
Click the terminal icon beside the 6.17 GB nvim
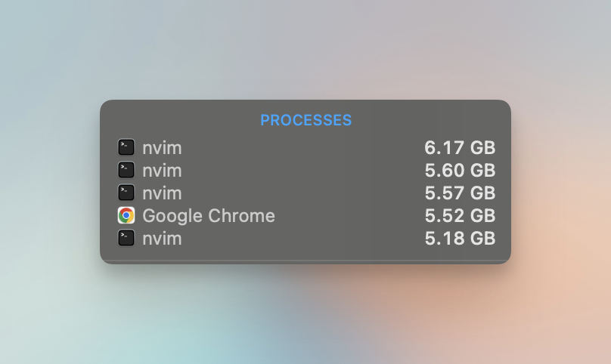(126, 148)
